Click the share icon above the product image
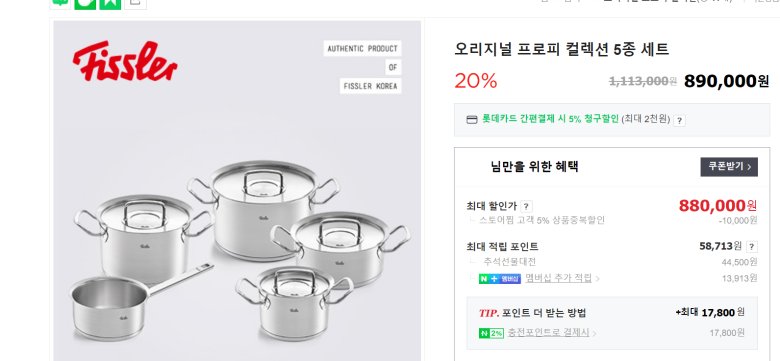Image resolution: width=780 pixels, height=361 pixels. click(x=135, y=2)
